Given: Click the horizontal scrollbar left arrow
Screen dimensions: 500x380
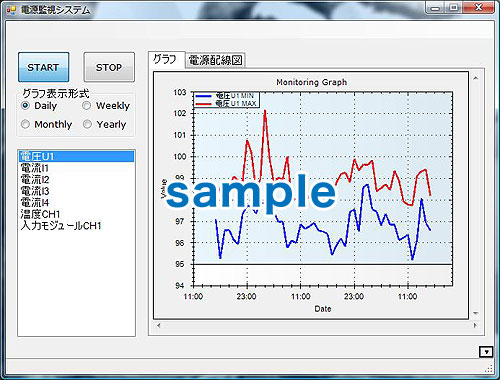Looking at the screenshot, I should tap(159, 325).
